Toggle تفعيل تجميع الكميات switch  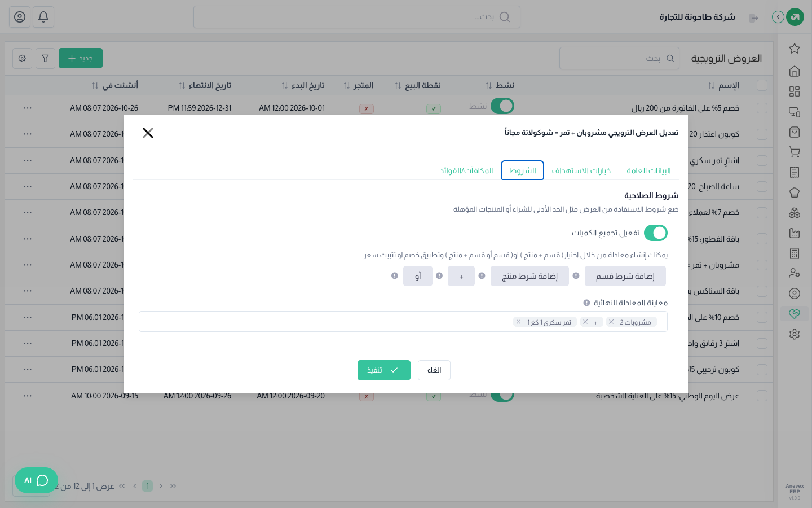point(656,233)
